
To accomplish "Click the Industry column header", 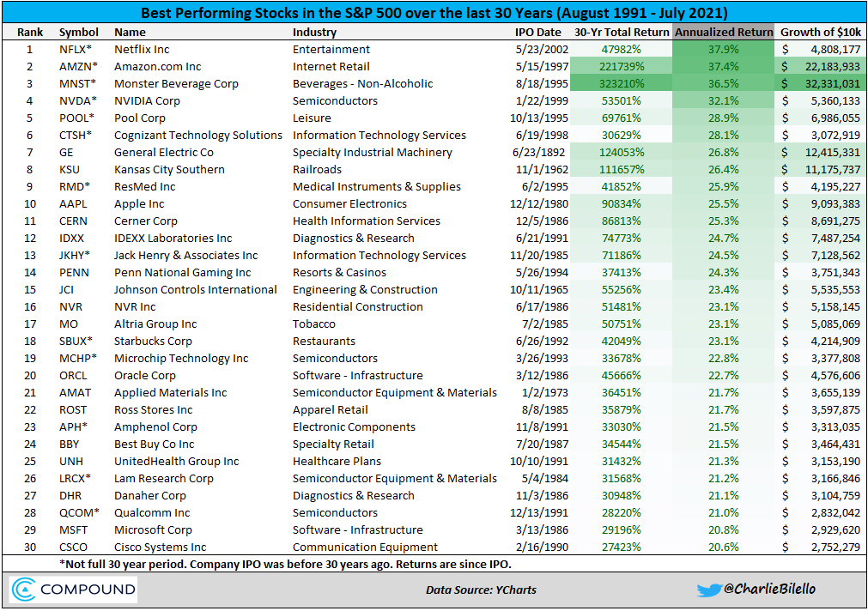I will coord(315,32).
